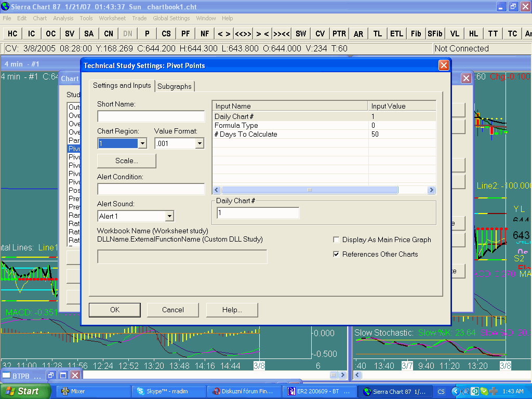
Task: Switch to the Subgraphs tab
Action: coord(175,86)
